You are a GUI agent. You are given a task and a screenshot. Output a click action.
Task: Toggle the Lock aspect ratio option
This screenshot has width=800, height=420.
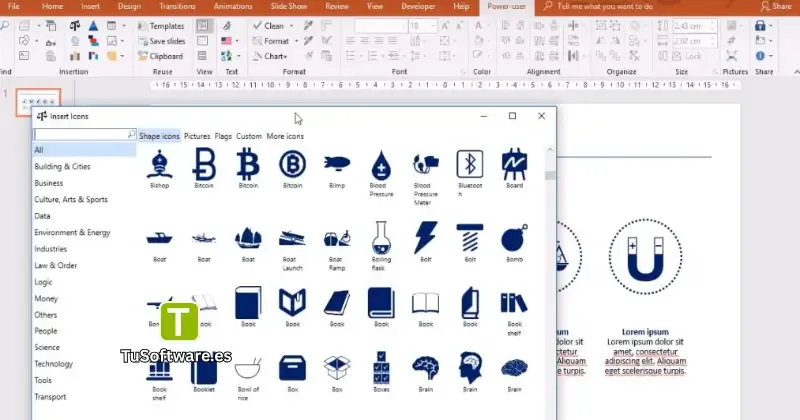pos(687,56)
